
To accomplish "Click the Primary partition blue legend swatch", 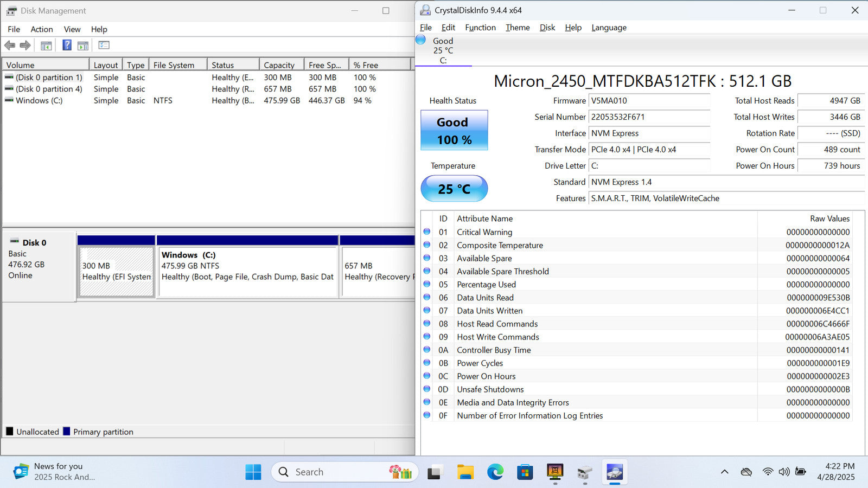I will point(67,432).
